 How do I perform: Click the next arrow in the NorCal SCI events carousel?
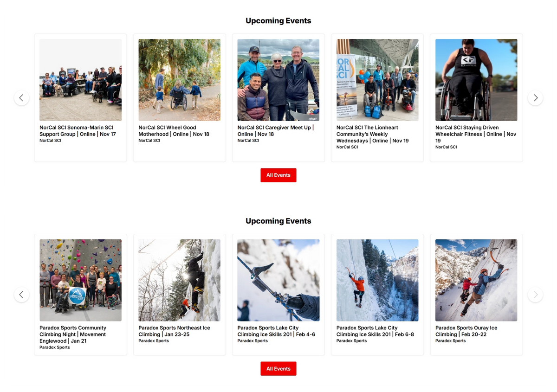(x=535, y=98)
